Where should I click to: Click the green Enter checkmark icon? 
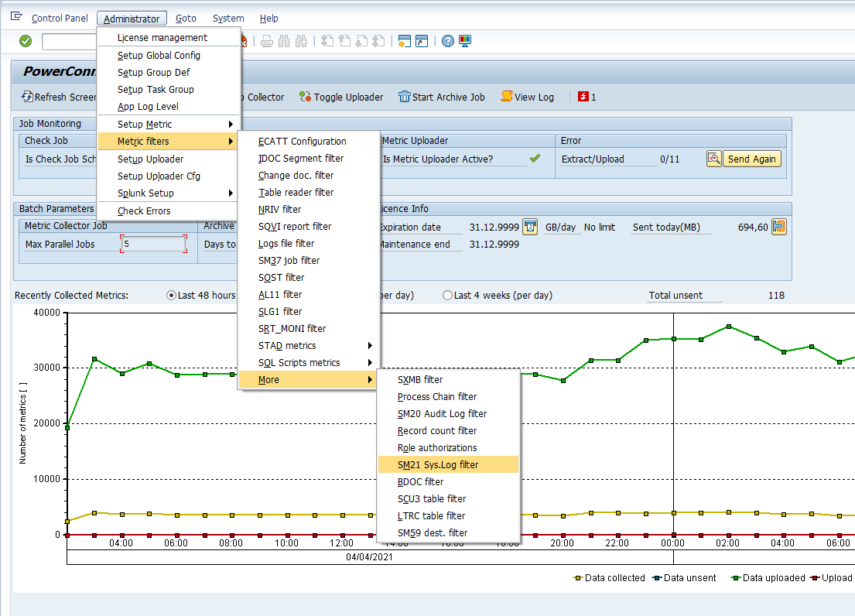26,41
